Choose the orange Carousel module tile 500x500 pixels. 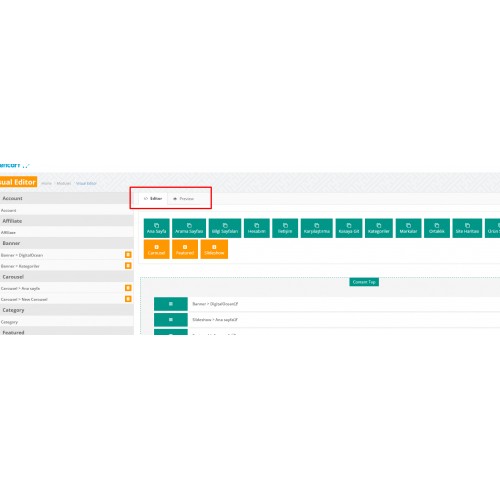[157, 249]
